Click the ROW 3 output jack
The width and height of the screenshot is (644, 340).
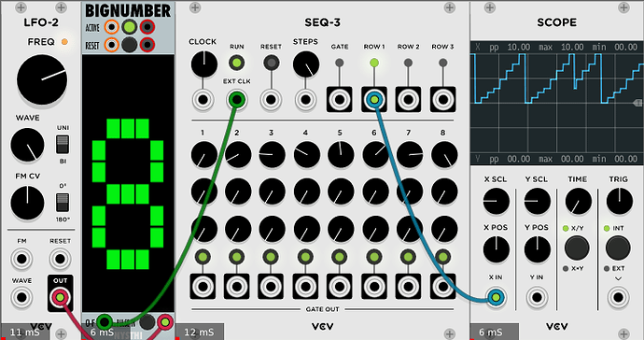tap(442, 100)
